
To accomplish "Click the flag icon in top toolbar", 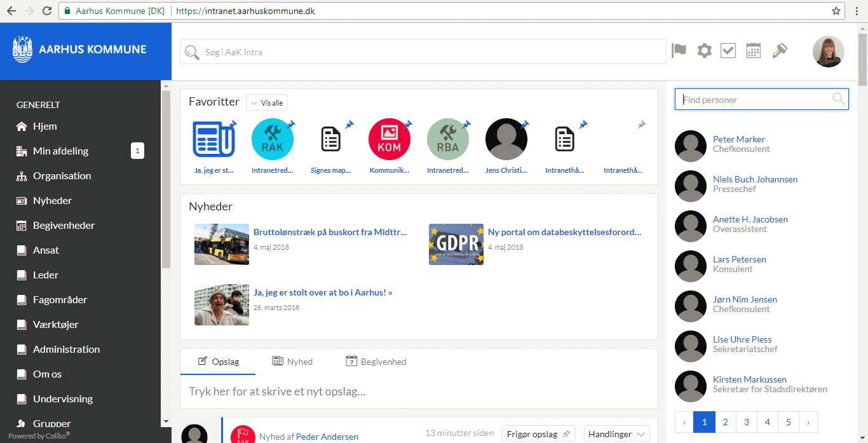I will (x=679, y=51).
